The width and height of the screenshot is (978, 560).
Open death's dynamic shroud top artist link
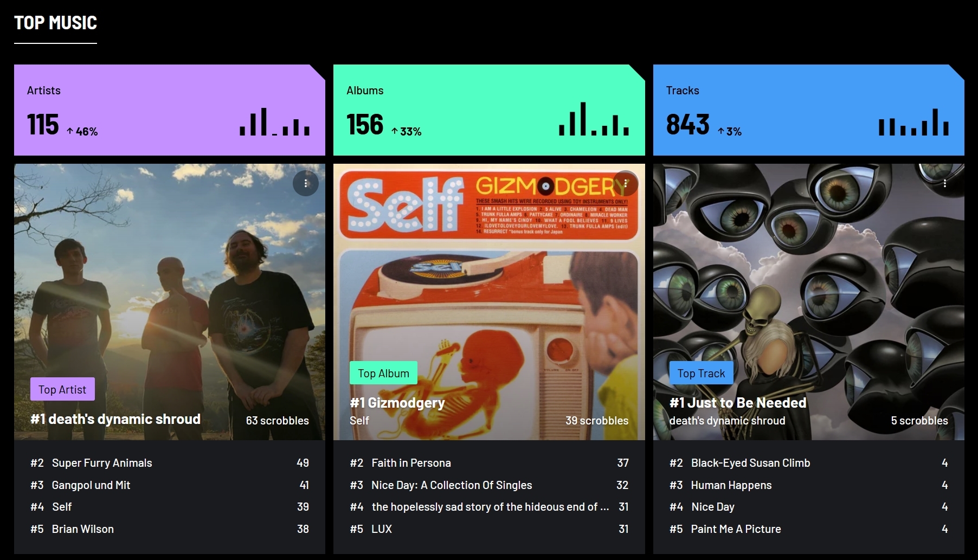coord(115,419)
